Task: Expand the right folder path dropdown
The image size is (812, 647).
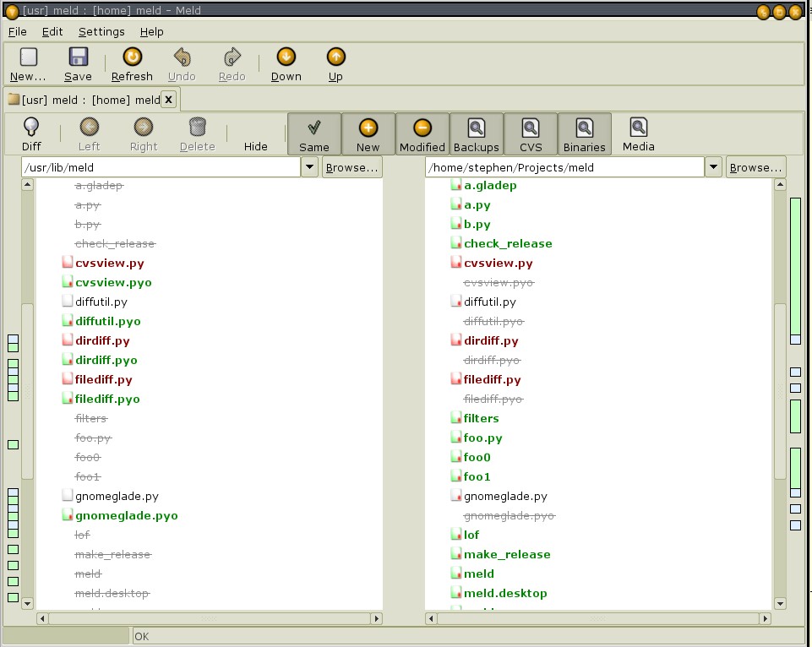Action: pyautogui.click(x=714, y=167)
